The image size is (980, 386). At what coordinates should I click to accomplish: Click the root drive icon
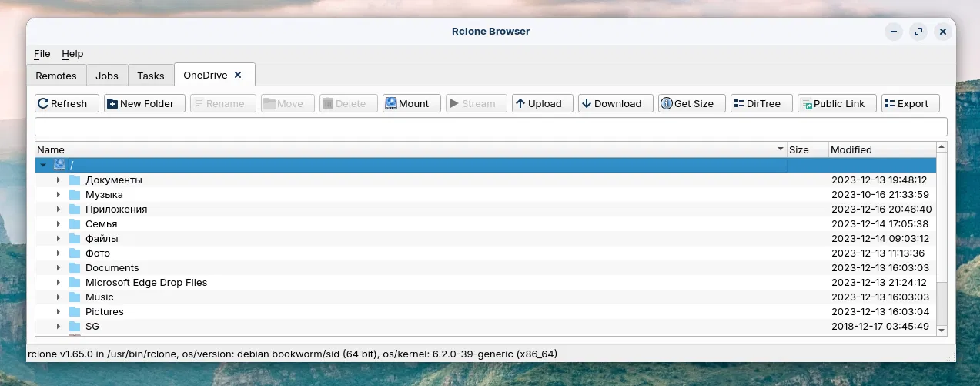[x=59, y=165]
